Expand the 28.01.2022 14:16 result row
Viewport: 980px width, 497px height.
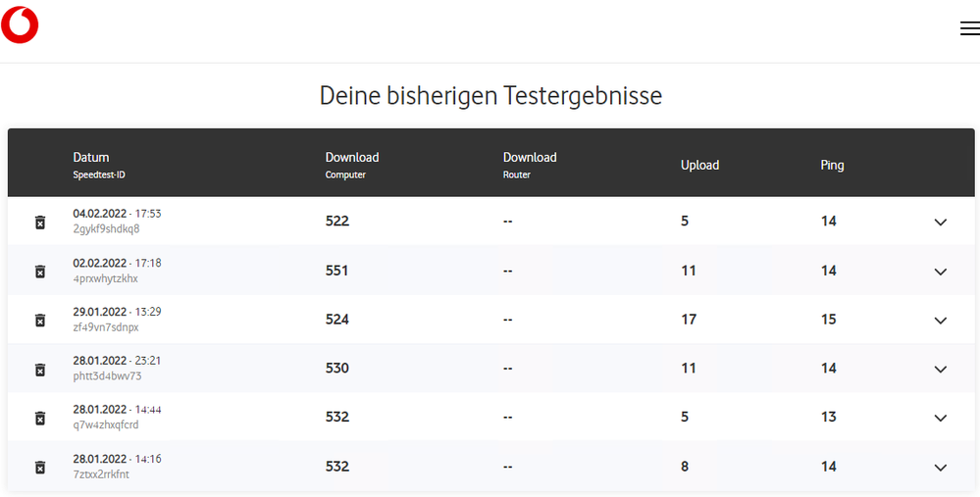940,468
